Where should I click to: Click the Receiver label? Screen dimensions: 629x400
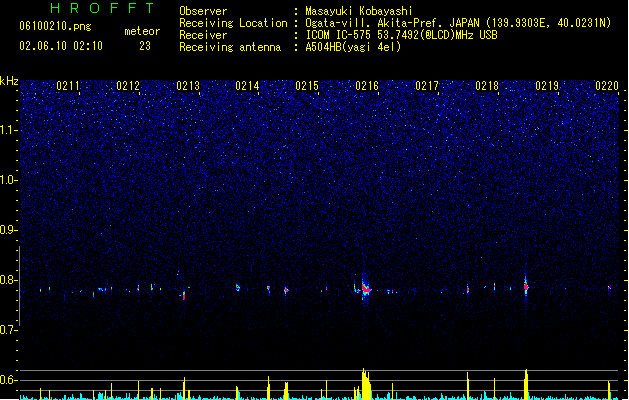(x=203, y=35)
